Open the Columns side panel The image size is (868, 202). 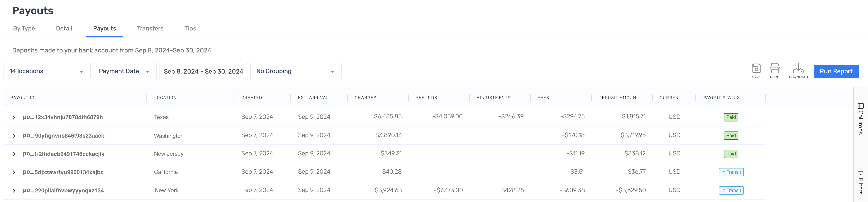click(x=860, y=119)
